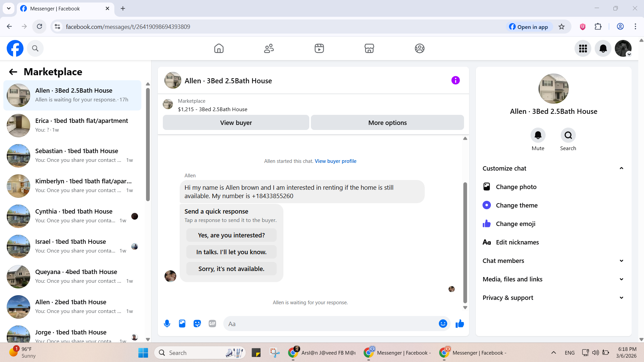
Task: Open the Facebook menu grid icon
Action: (583, 49)
